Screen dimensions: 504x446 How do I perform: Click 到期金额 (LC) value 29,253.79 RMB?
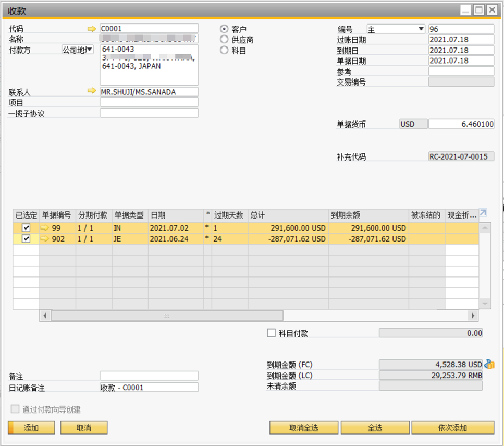(x=431, y=375)
